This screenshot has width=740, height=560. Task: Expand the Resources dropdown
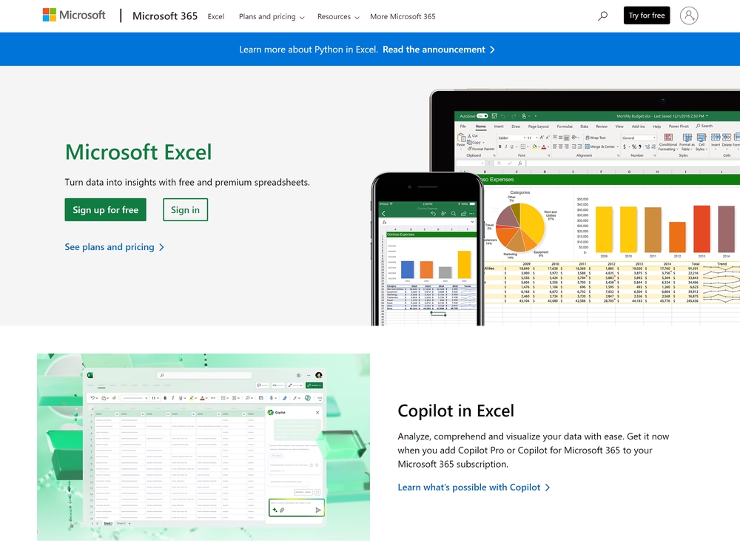(x=337, y=16)
